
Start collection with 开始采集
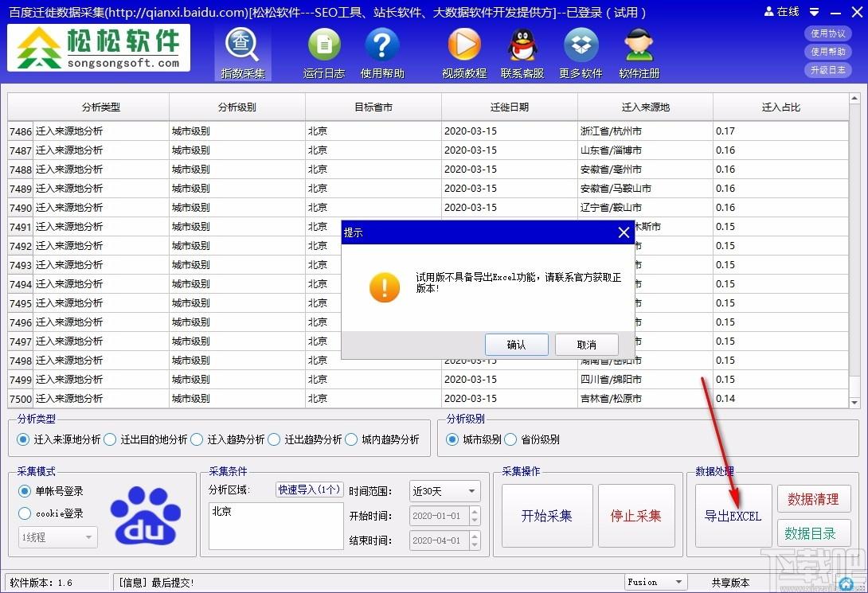tap(547, 516)
